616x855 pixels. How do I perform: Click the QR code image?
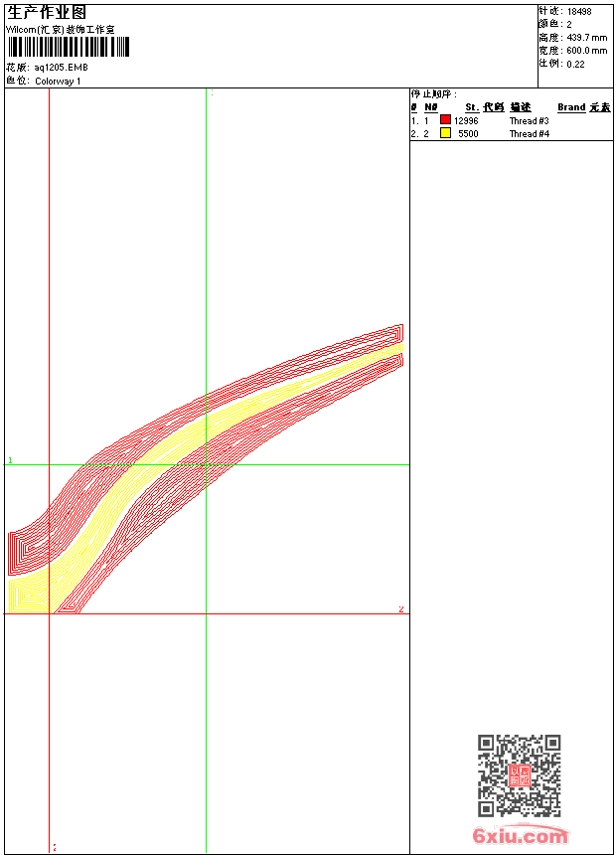pos(520,775)
